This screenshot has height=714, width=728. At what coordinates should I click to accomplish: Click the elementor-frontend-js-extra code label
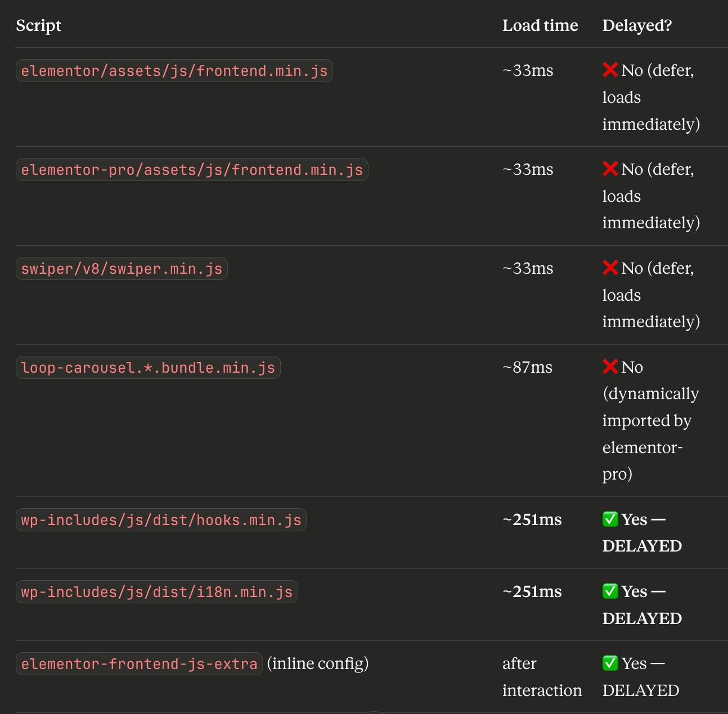pyautogui.click(x=139, y=664)
